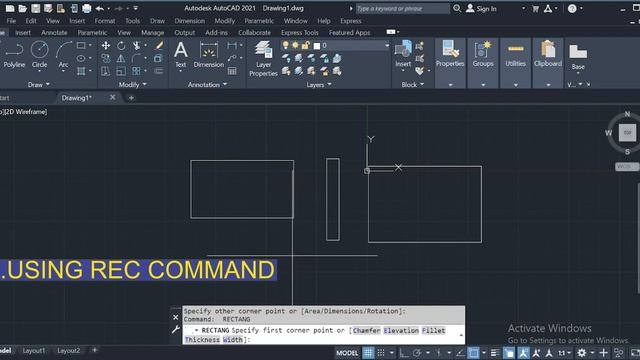Insert a Table from Annotation panel

[x=232, y=71]
